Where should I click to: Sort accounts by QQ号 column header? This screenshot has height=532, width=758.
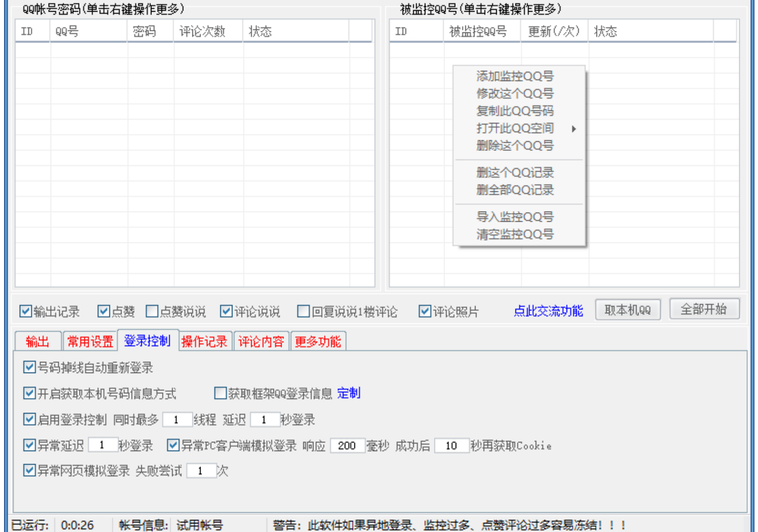[x=89, y=31]
